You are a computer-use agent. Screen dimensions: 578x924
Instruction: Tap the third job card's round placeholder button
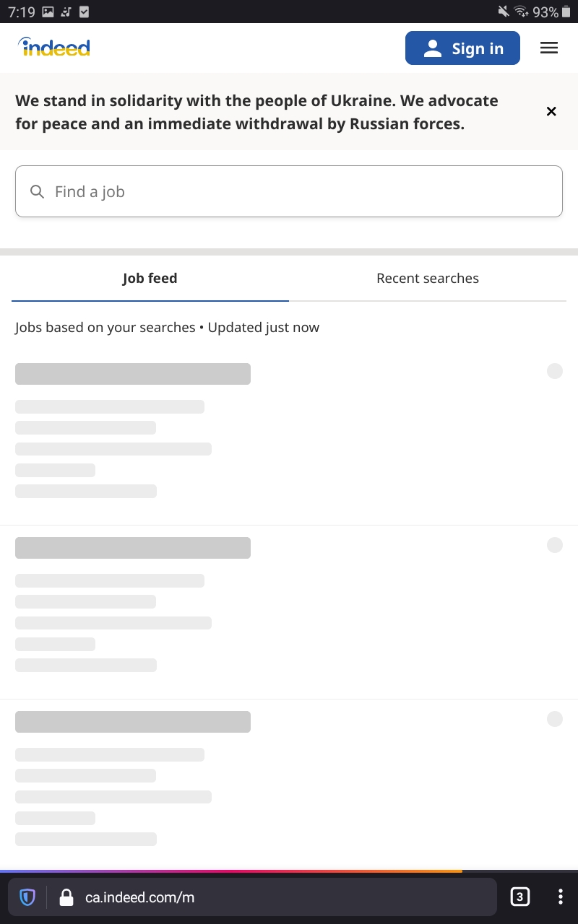(555, 719)
